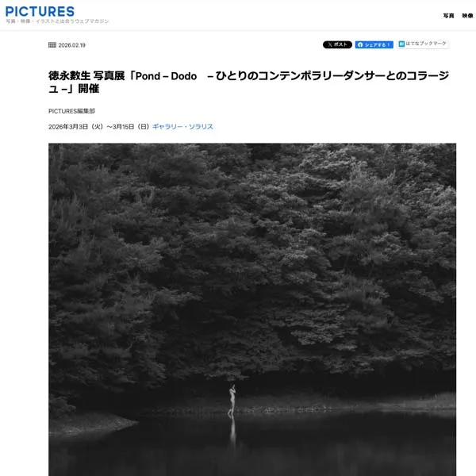Post this article with the ポスト button

point(337,44)
